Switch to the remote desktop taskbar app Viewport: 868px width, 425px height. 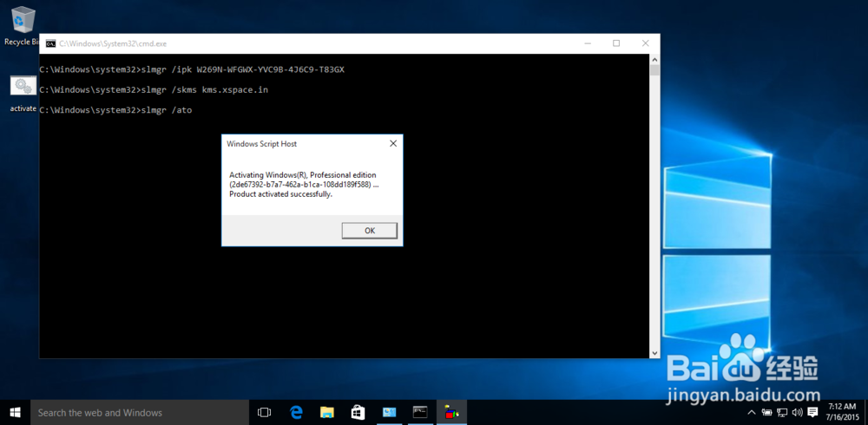tap(389, 412)
